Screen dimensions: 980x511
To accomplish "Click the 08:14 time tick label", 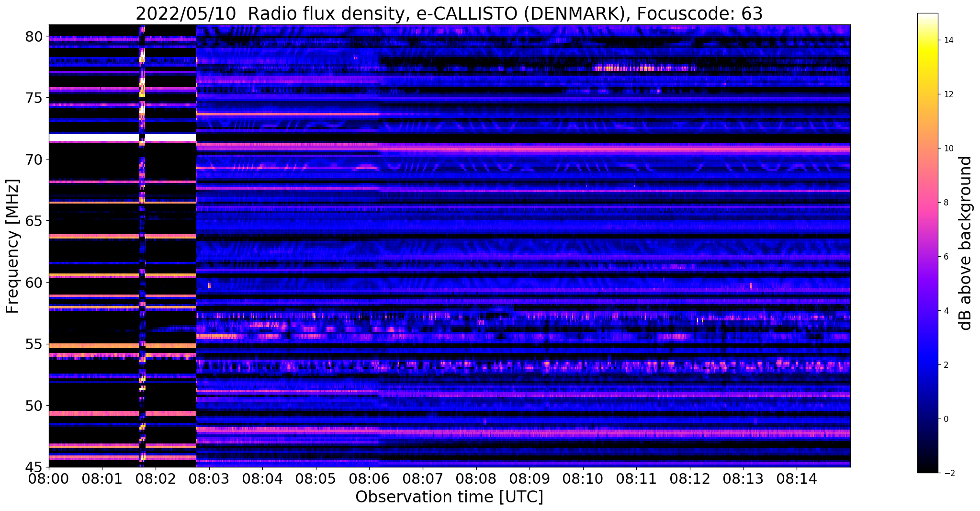I will pos(797,479).
